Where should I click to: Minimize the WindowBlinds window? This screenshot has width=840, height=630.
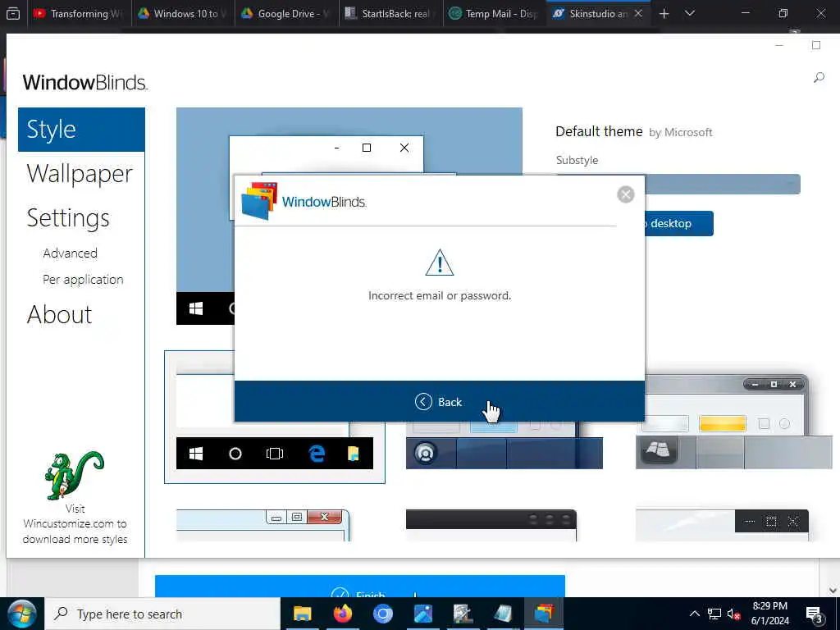pyautogui.click(x=779, y=46)
